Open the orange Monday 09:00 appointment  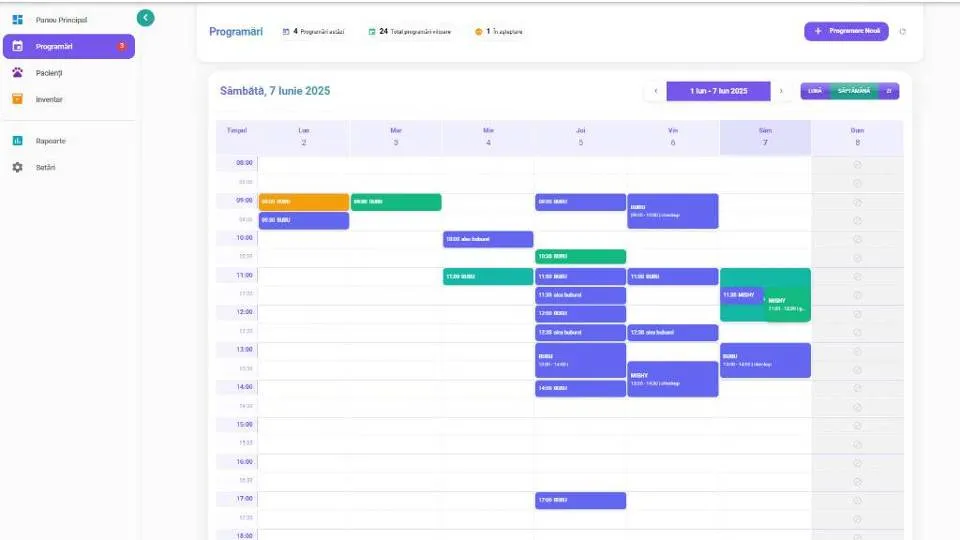pos(304,201)
